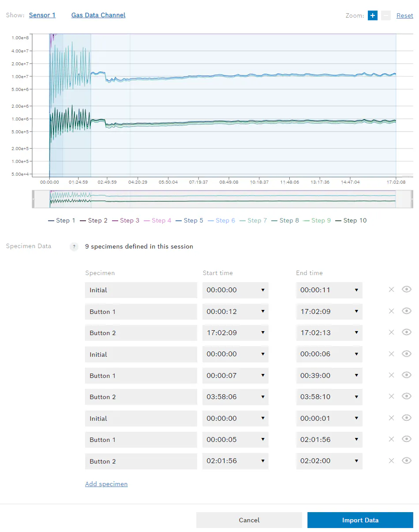419x532 pixels.
Task: Toggle Step 5 series in chart legend
Action: point(189,220)
